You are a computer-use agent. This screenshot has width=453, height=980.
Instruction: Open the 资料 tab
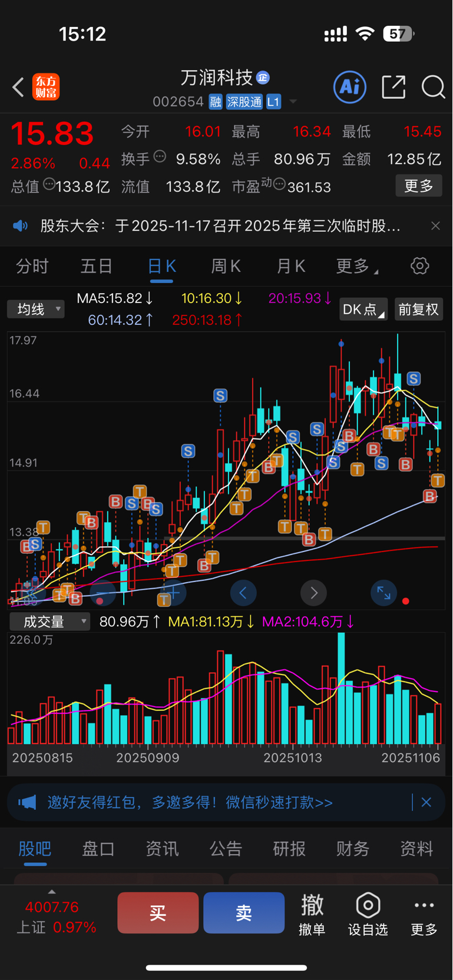(416, 848)
